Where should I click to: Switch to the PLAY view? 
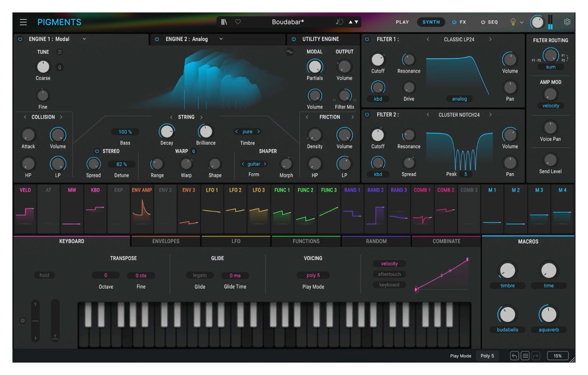(402, 22)
